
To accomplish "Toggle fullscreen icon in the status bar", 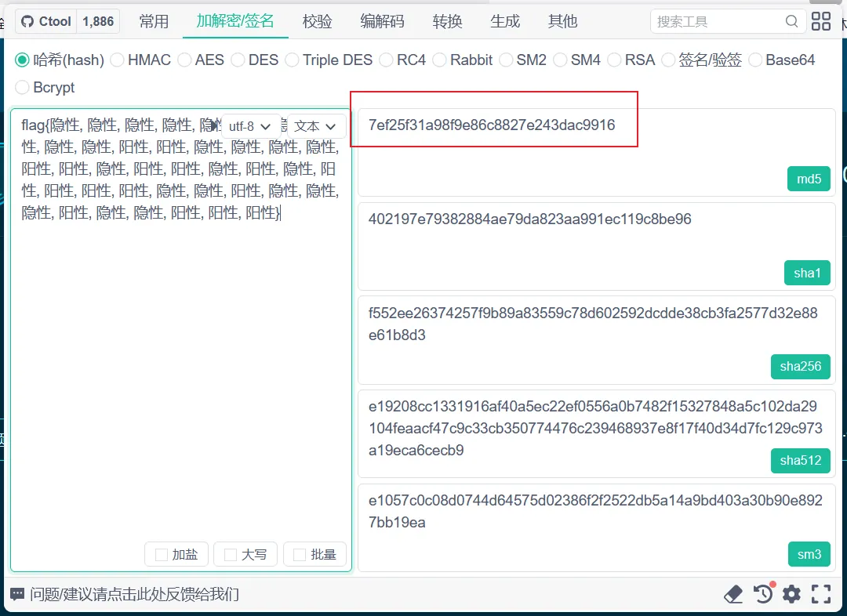I will click(x=821, y=594).
